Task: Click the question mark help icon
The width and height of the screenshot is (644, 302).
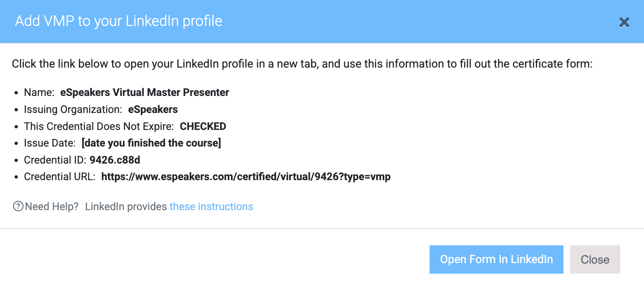Action: [x=18, y=206]
